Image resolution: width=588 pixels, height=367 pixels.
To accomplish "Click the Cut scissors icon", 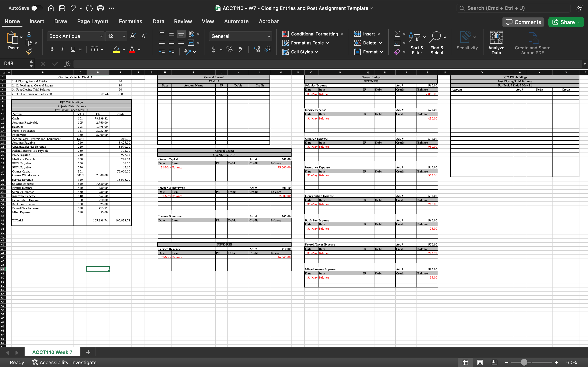I will pyautogui.click(x=29, y=34).
